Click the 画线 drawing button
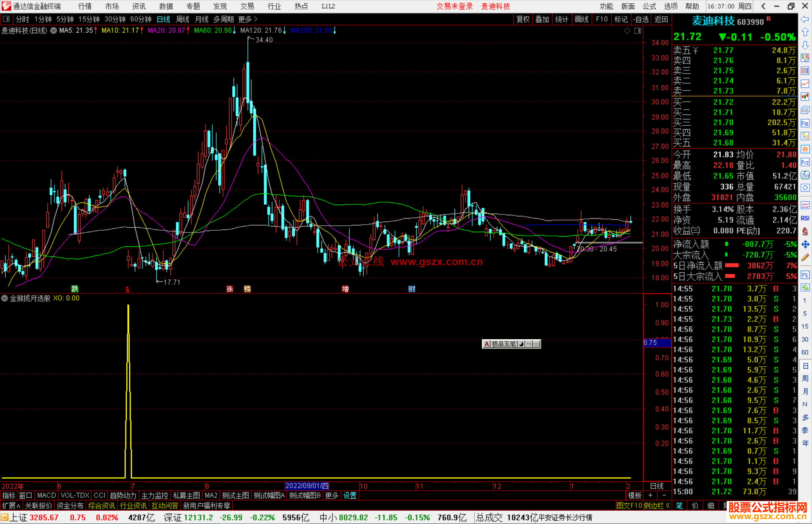This screenshot has height=524, width=812. [x=581, y=19]
